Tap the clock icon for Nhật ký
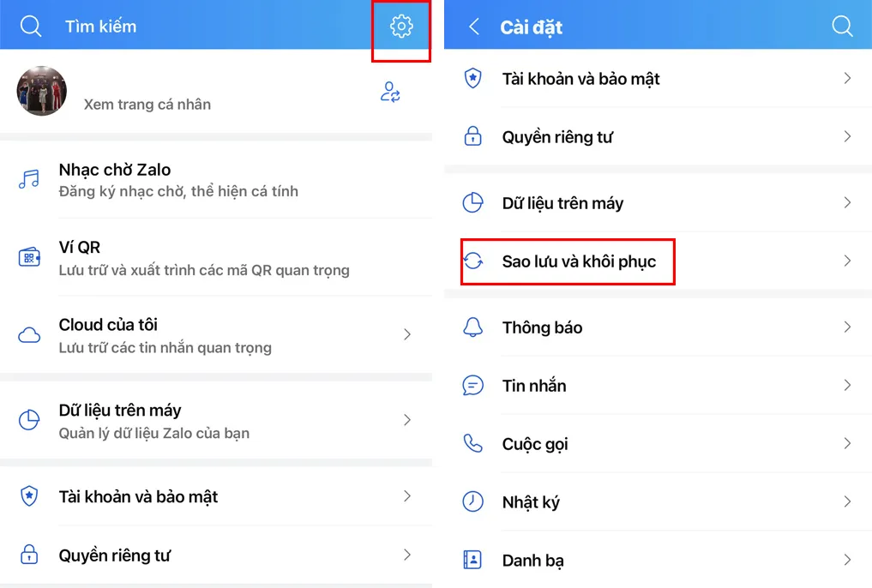 [x=472, y=501]
